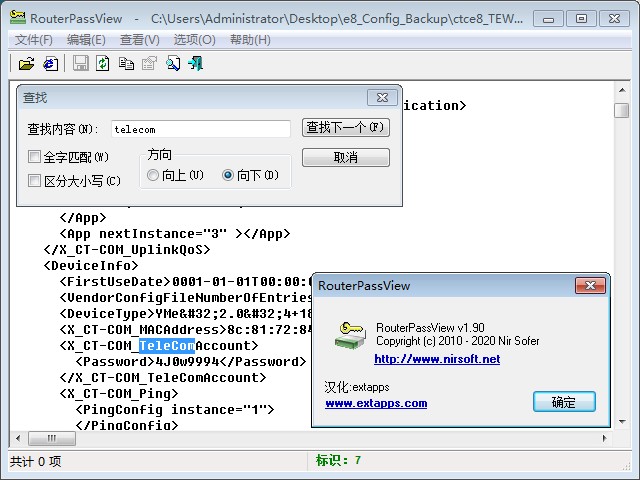640x480 pixels.
Task: Click the 取消 button in find dialog
Action: 346,157
